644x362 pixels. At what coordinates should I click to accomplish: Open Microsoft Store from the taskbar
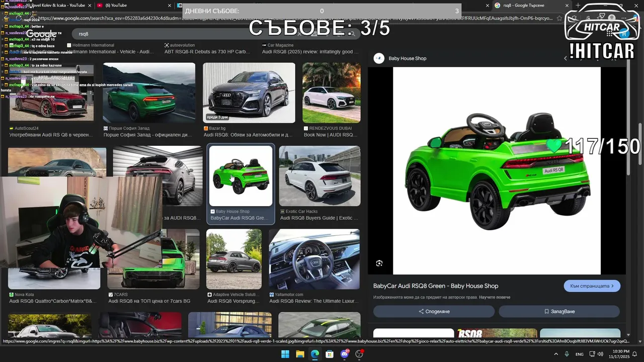click(330, 354)
